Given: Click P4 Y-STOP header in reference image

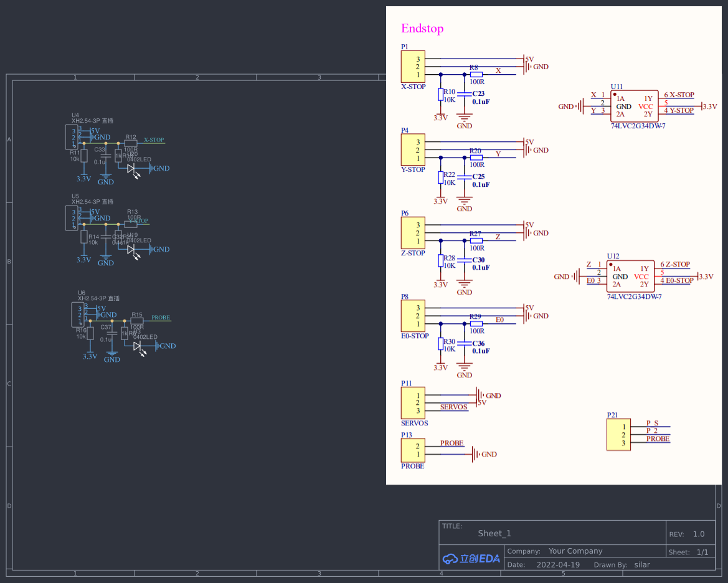Looking at the screenshot, I should click(x=413, y=149).
